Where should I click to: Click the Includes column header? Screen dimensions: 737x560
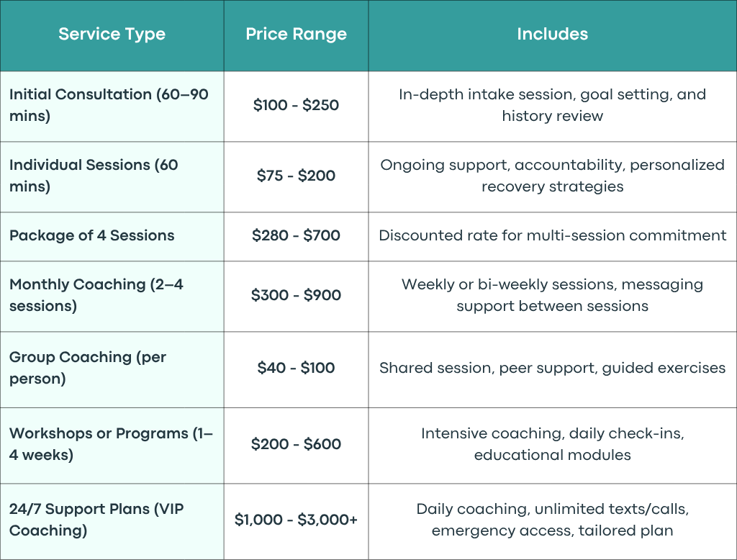552,34
